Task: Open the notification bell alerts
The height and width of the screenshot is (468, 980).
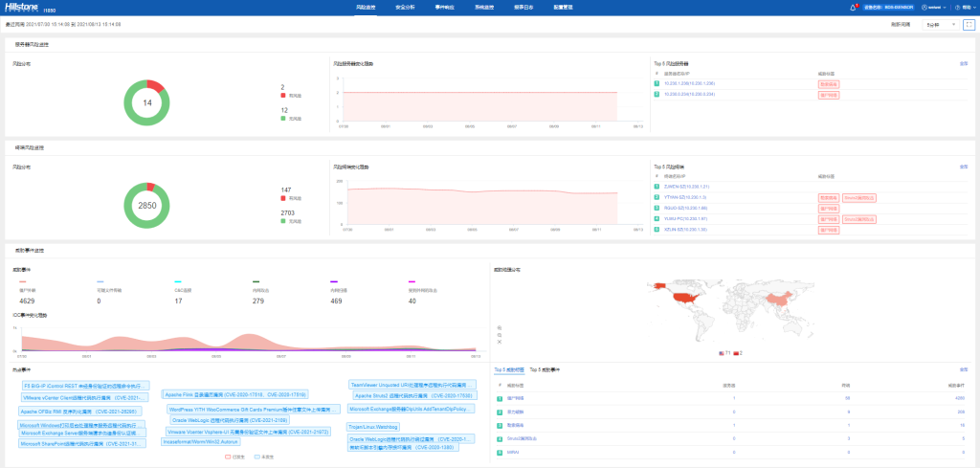Action: click(x=855, y=7)
